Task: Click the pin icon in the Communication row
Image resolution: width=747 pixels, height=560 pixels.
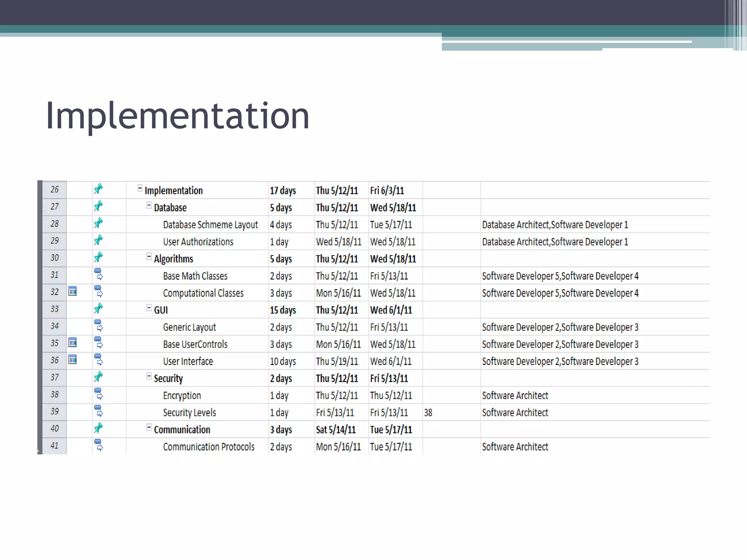Action: pyautogui.click(x=98, y=428)
